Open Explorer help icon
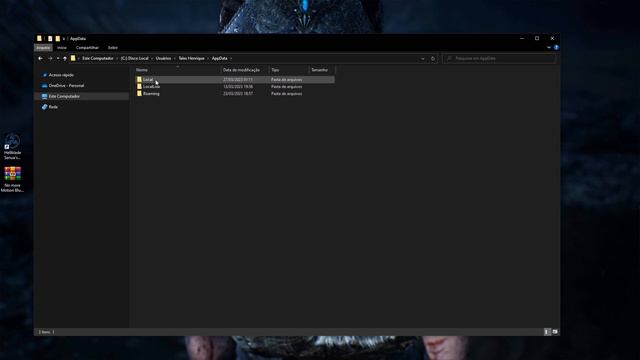Screen dimensions: 640x360 pyautogui.click(x=556, y=47)
